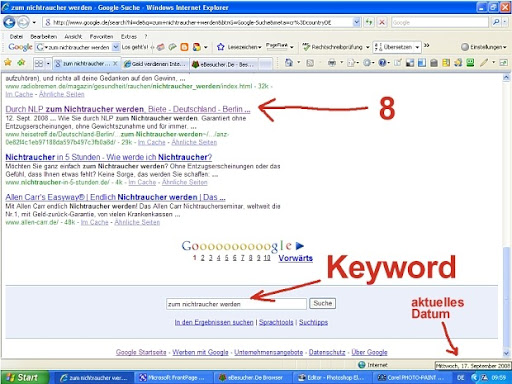This screenshot has height=384, width=512.
Task: Click the vertical scrollbar down arrow
Action: [x=506, y=353]
